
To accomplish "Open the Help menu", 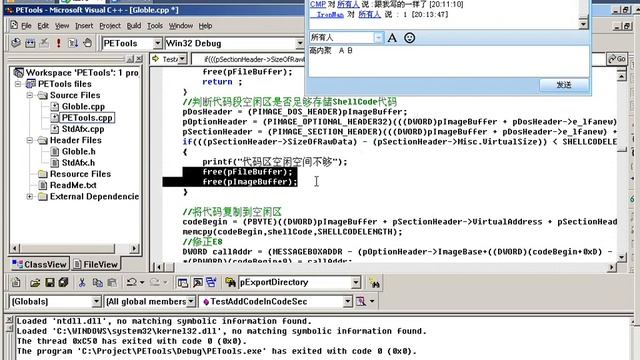I will click(205, 26).
